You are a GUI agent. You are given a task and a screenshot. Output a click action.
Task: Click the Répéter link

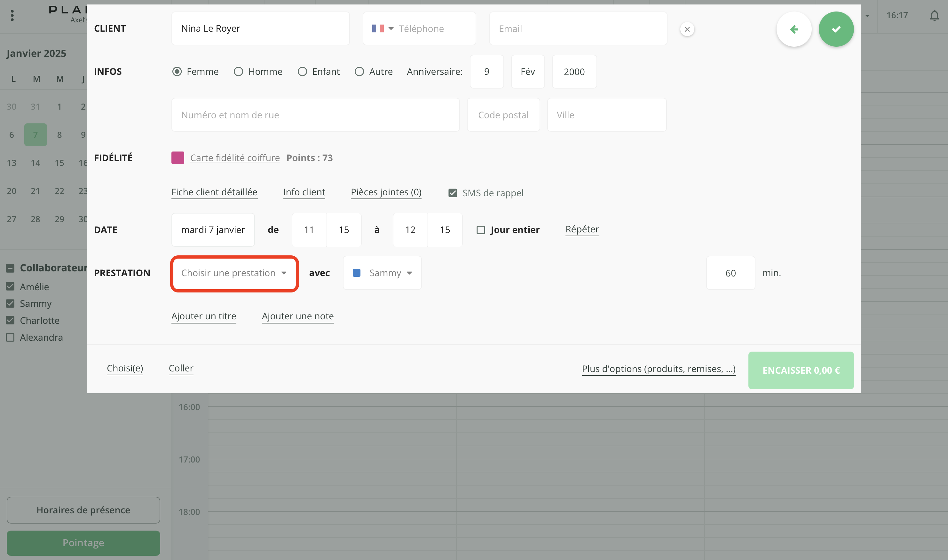click(582, 229)
